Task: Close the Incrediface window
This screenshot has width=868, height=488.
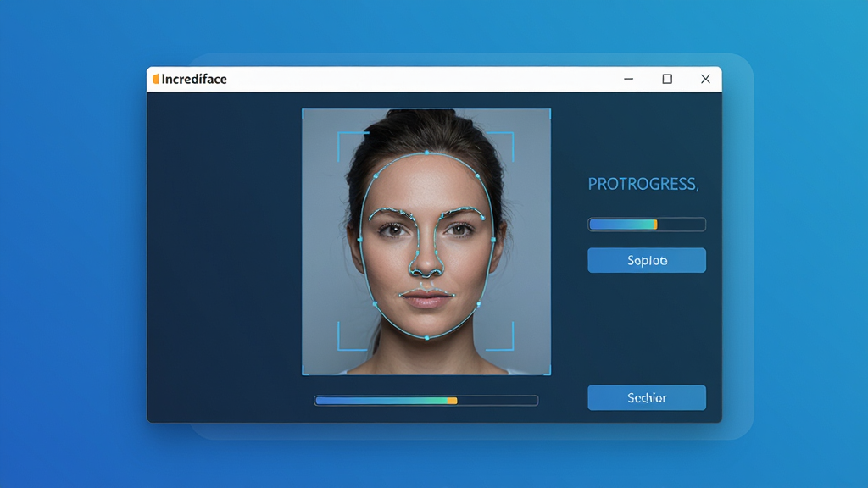Action: 705,79
